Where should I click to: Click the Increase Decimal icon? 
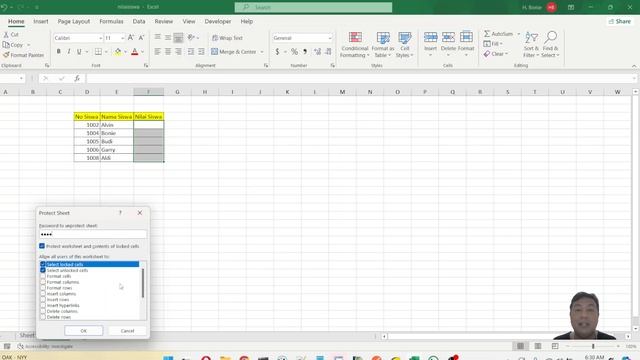[x=317, y=51]
